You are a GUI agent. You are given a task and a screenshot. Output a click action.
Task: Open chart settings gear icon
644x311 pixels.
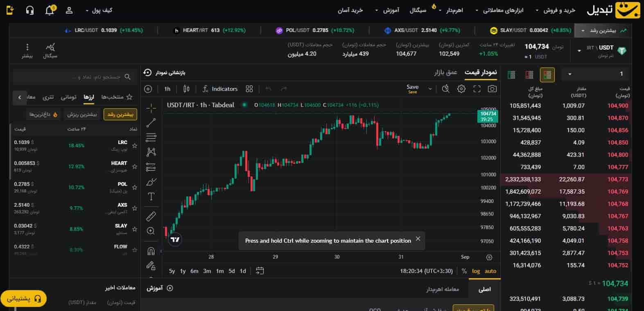coord(461,89)
